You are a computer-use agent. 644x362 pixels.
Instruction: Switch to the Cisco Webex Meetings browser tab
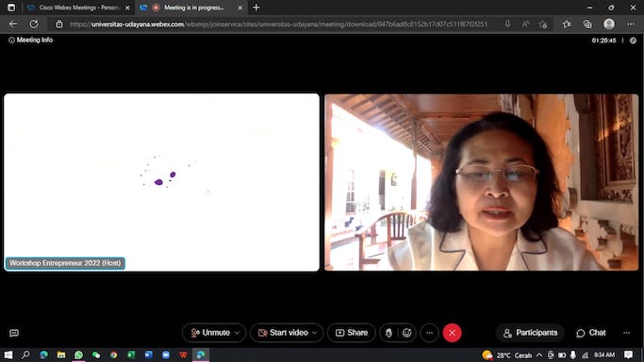[78, 8]
